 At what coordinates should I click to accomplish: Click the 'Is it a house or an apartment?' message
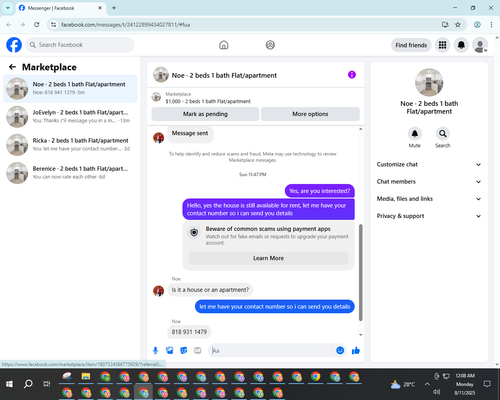click(210, 290)
